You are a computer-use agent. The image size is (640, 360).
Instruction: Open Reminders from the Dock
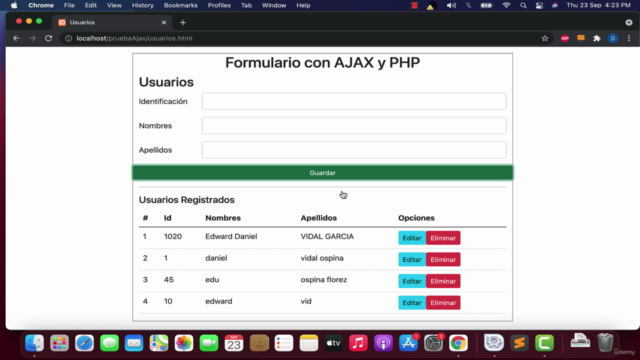point(284,343)
